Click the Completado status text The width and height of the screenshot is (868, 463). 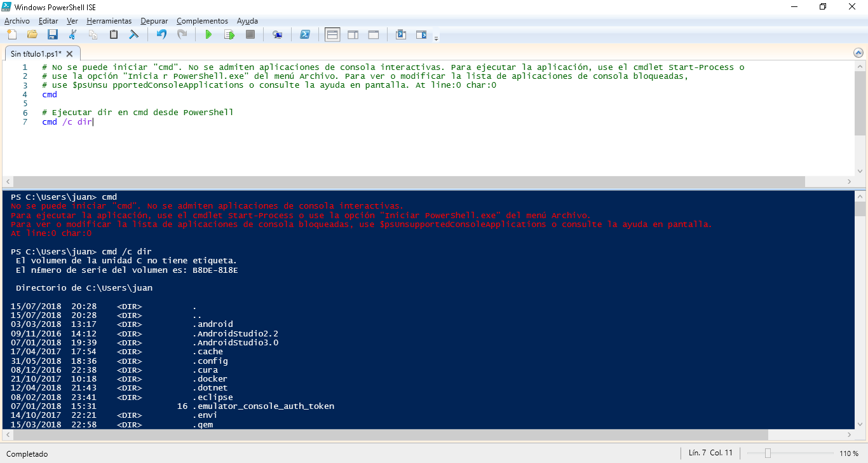click(27, 454)
